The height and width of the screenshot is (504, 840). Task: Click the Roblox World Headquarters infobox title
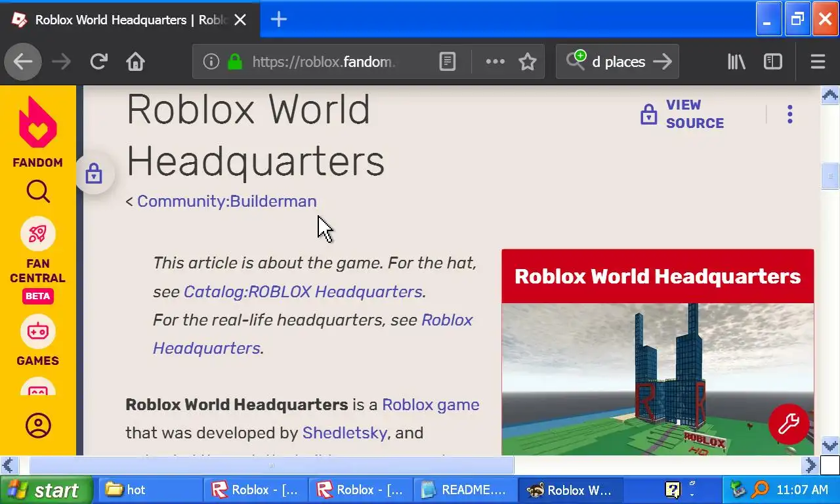click(x=658, y=276)
